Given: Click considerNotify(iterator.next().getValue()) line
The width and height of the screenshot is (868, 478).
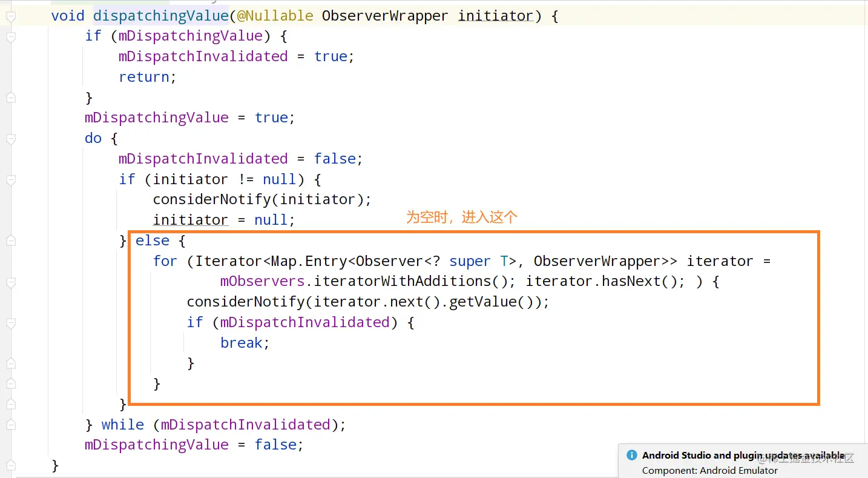Looking at the screenshot, I should click(368, 302).
